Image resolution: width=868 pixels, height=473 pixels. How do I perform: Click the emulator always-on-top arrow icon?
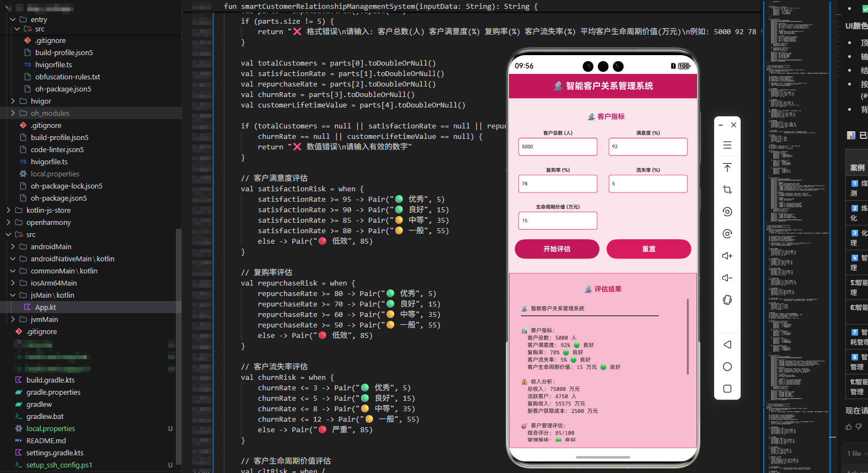coord(727,168)
